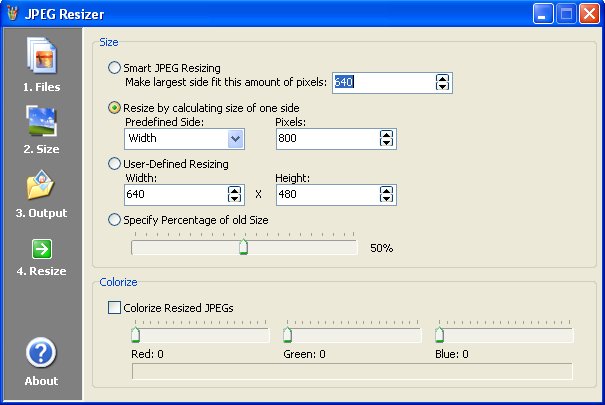This screenshot has width=605, height=405.
Task: Expand the Predefined Side dropdown
Action: point(236,138)
